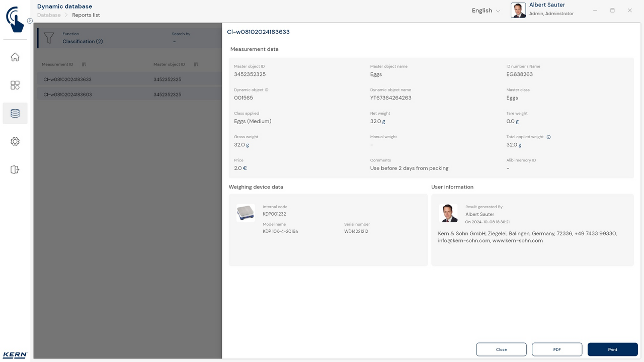
Task: Open the Settings gear in sidebar
Action: point(15,142)
